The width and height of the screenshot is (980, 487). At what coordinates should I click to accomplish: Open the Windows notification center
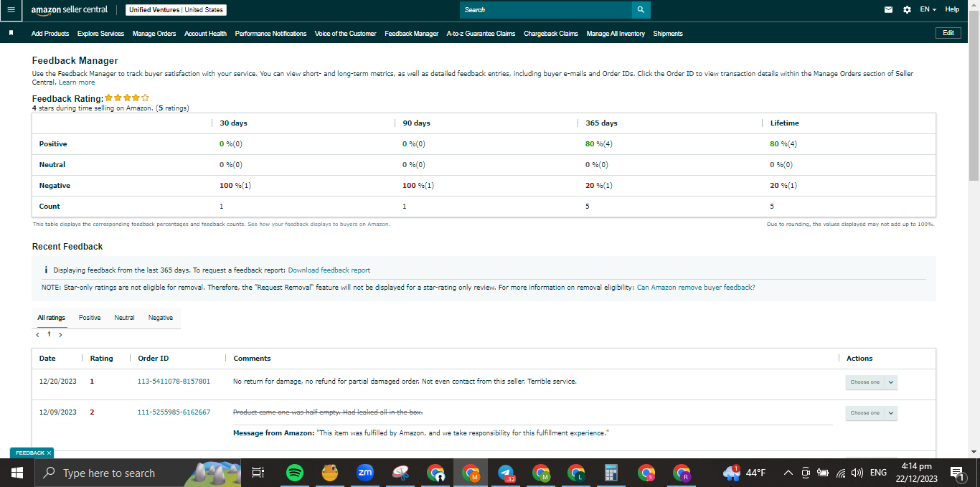[956, 473]
